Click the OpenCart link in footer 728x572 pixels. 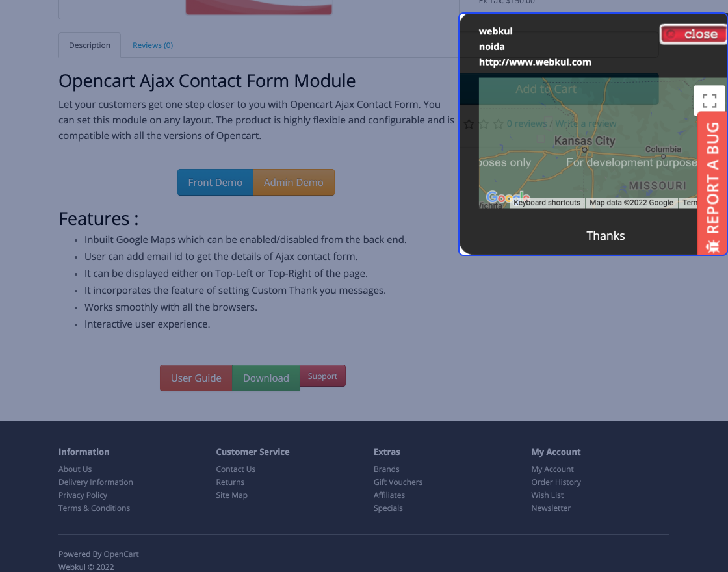pyautogui.click(x=121, y=554)
